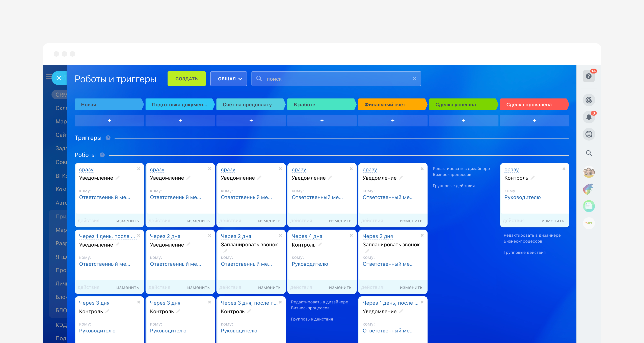Click действия on Через 2 дня Запланировать звонок in Финальный счёт
Image resolution: width=644 pixels, height=343 pixels.
pyautogui.click(x=372, y=287)
